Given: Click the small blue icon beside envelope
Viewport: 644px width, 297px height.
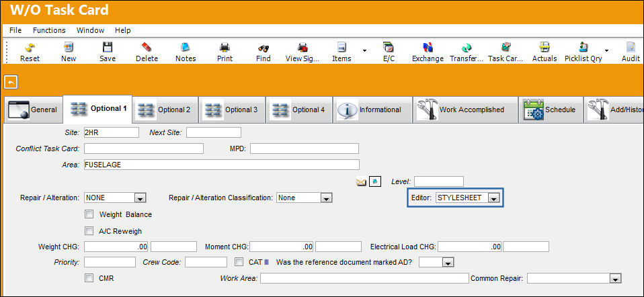Looking at the screenshot, I should [375, 181].
